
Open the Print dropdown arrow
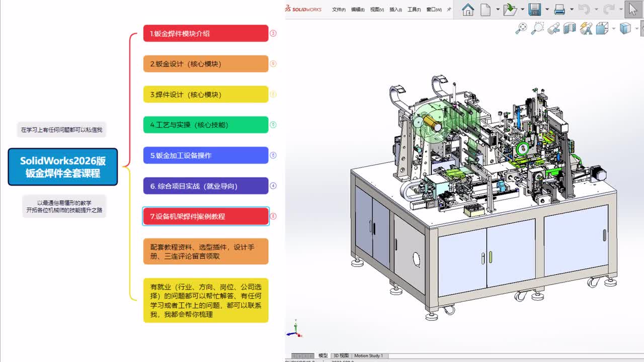(572, 10)
